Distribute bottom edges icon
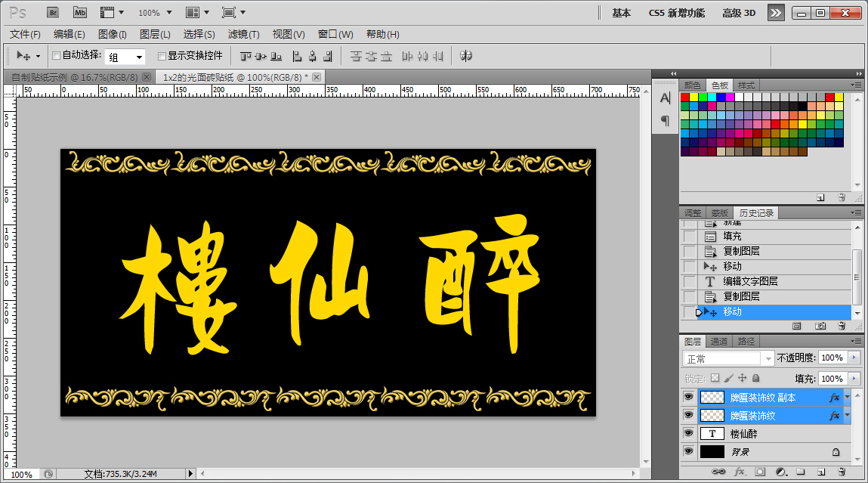The width and height of the screenshot is (868, 483). [x=386, y=56]
